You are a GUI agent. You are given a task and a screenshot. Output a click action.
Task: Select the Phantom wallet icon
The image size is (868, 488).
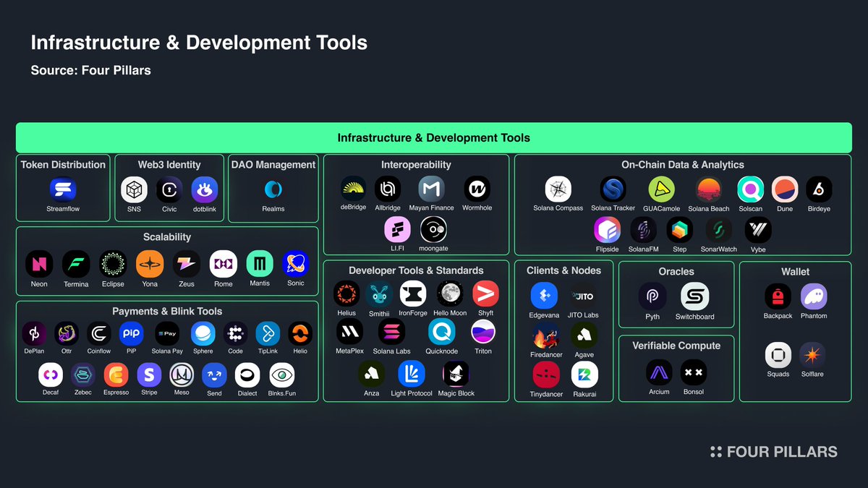814,296
